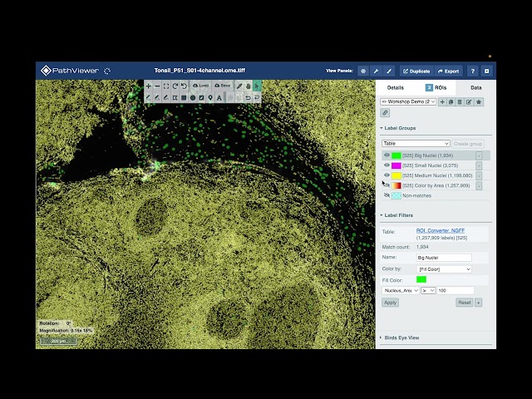Open Small Nuclei row options menu
Viewport: 532px width, 399px height.
pos(479,165)
